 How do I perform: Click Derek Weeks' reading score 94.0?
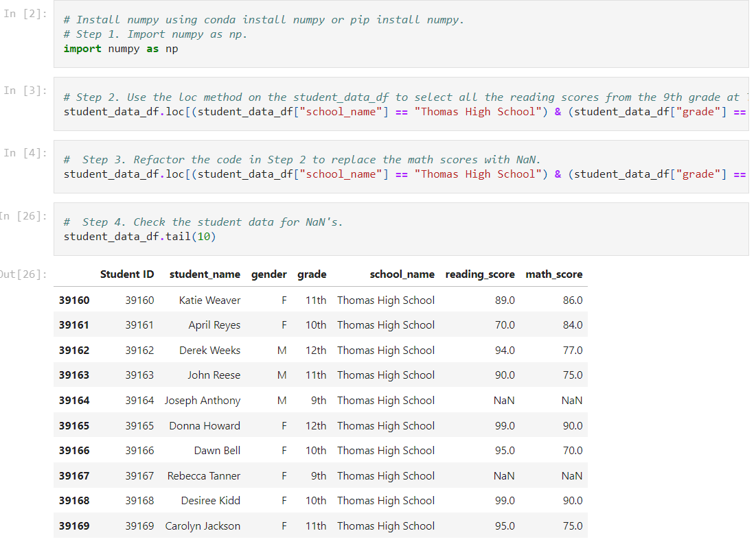point(505,351)
